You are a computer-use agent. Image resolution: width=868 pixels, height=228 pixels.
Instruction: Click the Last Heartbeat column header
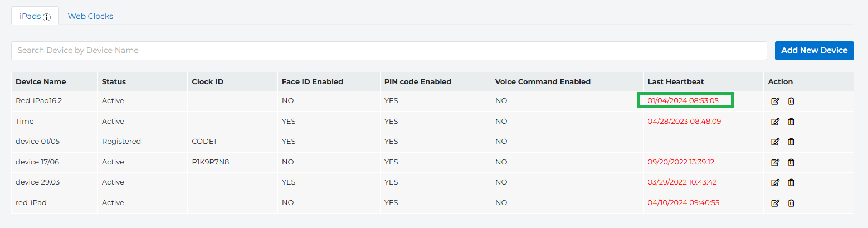click(675, 81)
